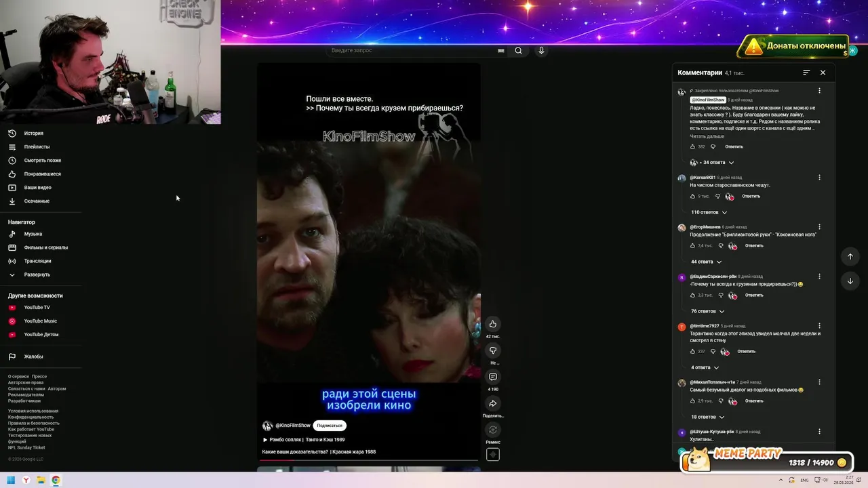Open @ЕгорМишнев's avatar profile
Viewport: 868px width, 488px height.
pyautogui.click(x=682, y=228)
